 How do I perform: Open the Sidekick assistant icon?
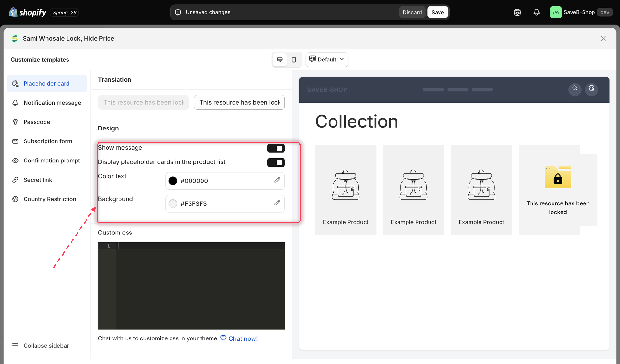(517, 12)
